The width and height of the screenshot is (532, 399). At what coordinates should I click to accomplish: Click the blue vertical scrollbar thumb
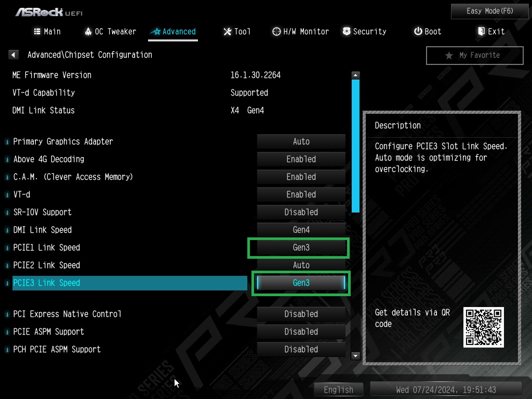[355, 145]
